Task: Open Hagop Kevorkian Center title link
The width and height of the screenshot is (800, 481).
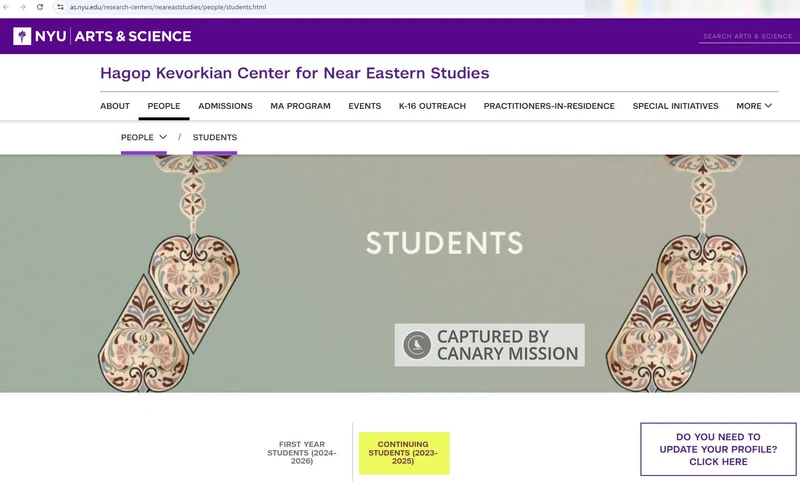Action: click(294, 73)
